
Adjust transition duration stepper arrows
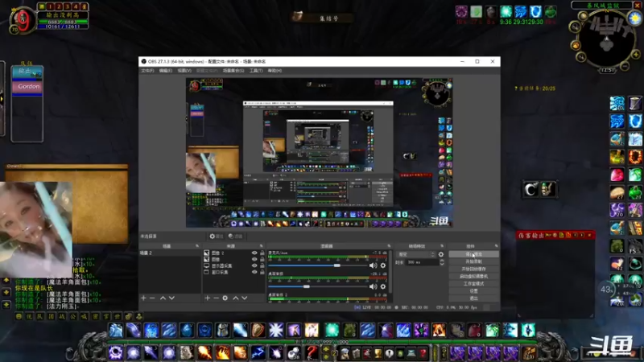click(x=442, y=262)
